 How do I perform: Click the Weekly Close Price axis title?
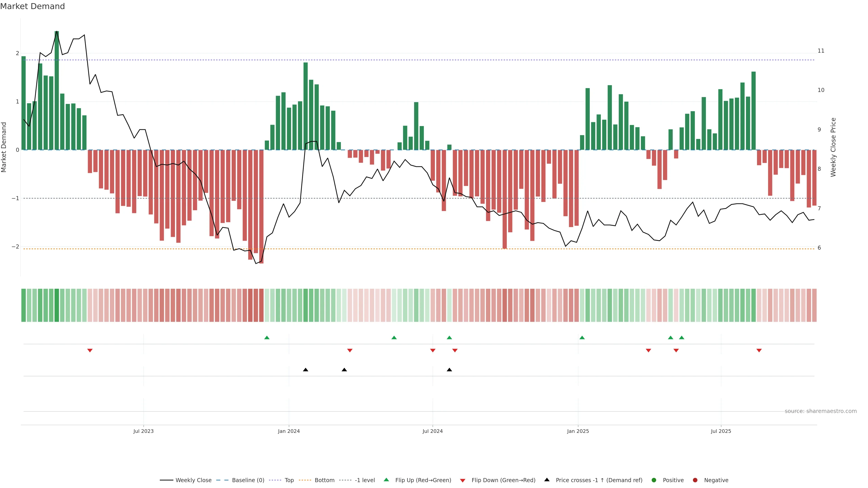coord(833,147)
